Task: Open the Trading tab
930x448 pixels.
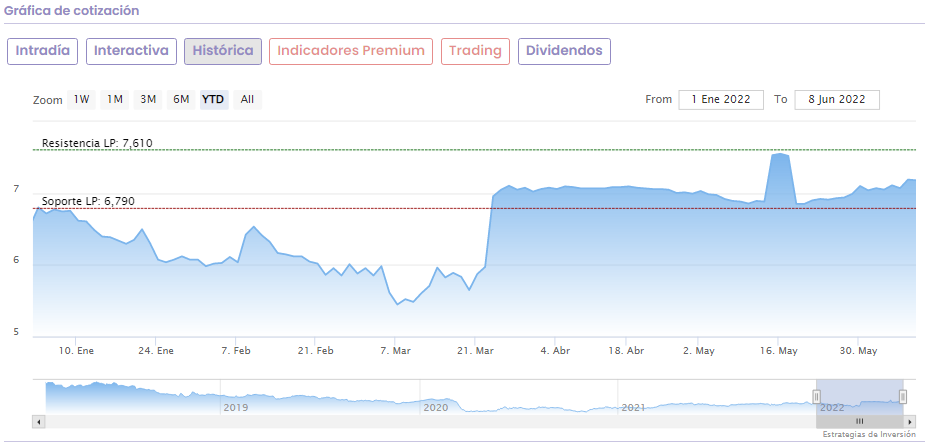Action: point(475,51)
